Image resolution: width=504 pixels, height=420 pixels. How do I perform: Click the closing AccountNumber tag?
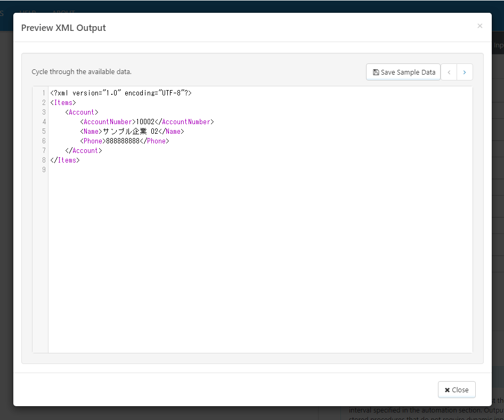tap(184, 122)
